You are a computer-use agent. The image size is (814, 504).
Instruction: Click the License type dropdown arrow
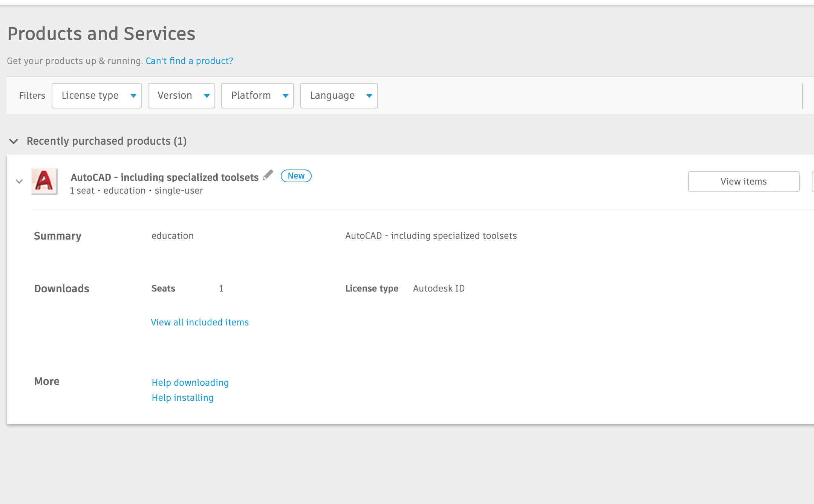[133, 95]
